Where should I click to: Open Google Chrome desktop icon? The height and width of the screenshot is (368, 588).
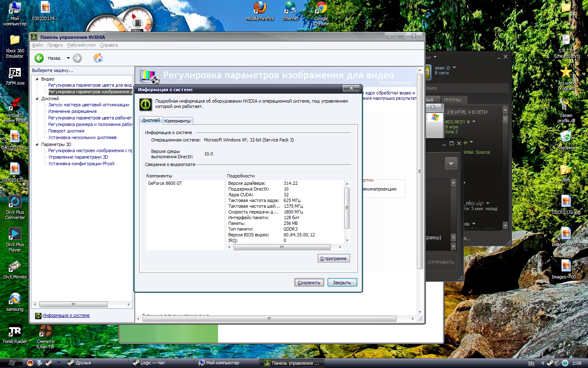pos(321,14)
